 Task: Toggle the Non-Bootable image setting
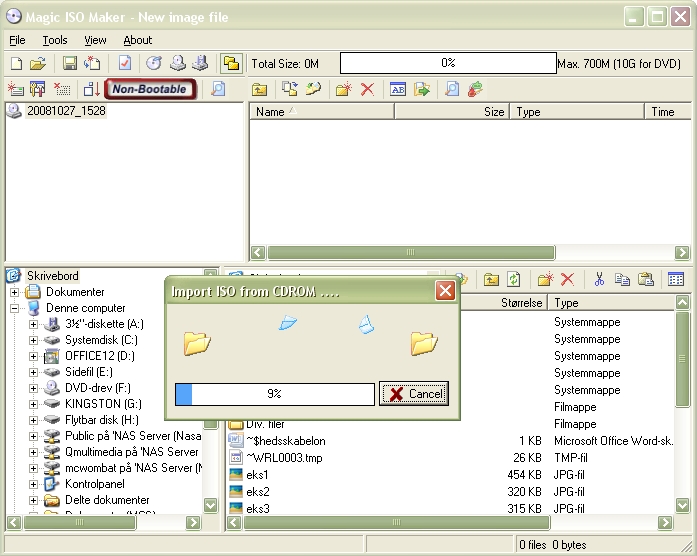[150, 89]
